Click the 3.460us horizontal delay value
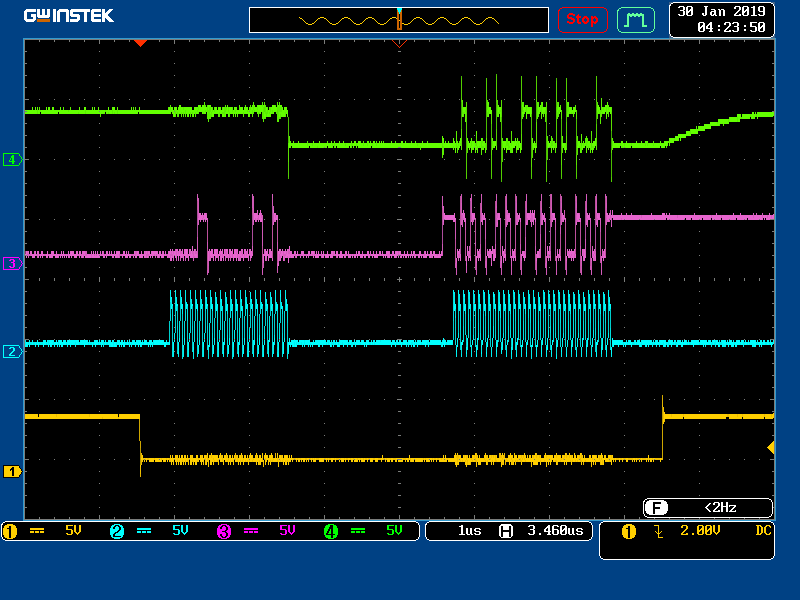 (555, 531)
